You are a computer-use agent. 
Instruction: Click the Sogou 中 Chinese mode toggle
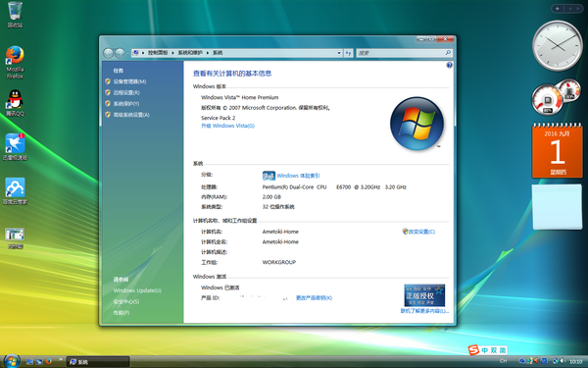(x=485, y=350)
